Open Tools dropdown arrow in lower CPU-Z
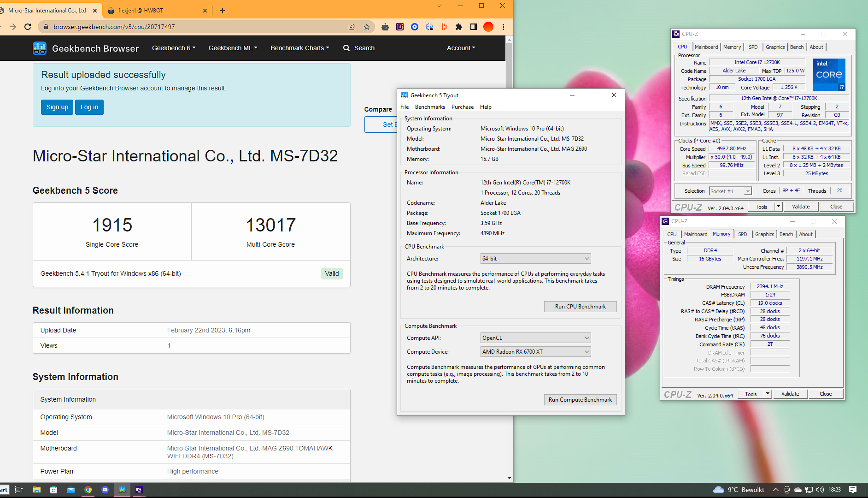Image resolution: width=868 pixels, height=498 pixels. pos(768,394)
